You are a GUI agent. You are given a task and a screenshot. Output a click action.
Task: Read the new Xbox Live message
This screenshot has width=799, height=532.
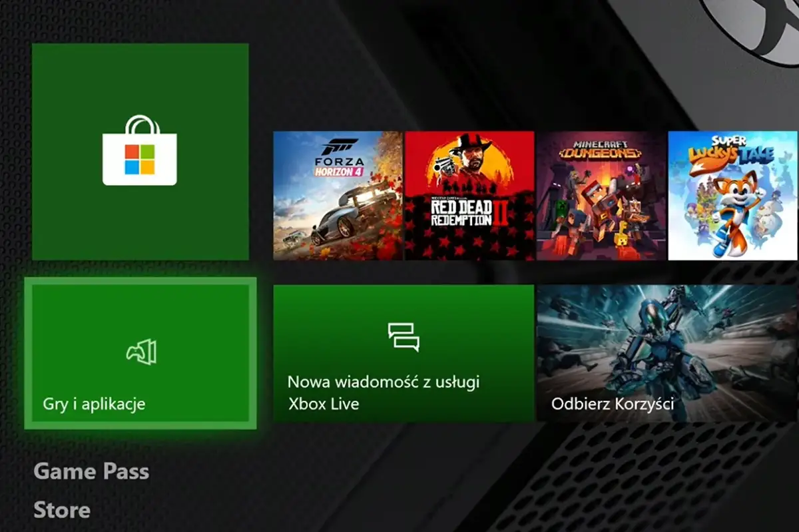[x=403, y=352]
